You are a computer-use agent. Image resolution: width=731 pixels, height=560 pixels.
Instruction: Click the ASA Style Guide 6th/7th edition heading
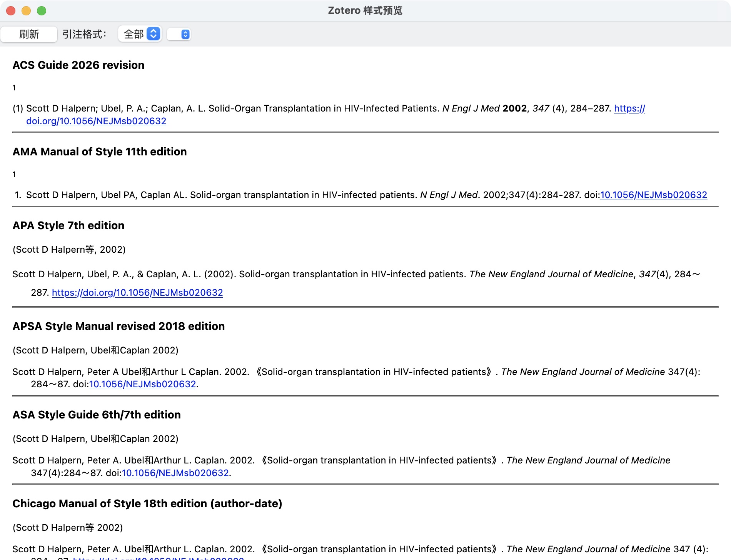pyautogui.click(x=97, y=415)
